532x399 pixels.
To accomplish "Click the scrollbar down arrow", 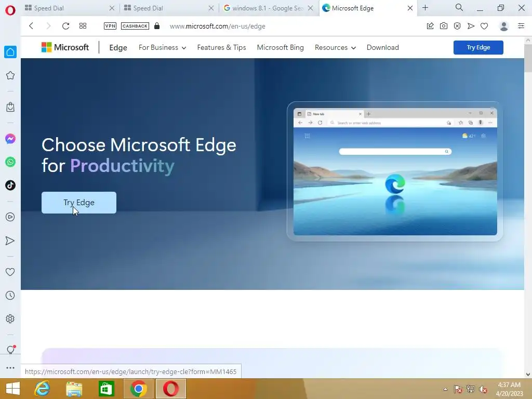I will point(528,375).
